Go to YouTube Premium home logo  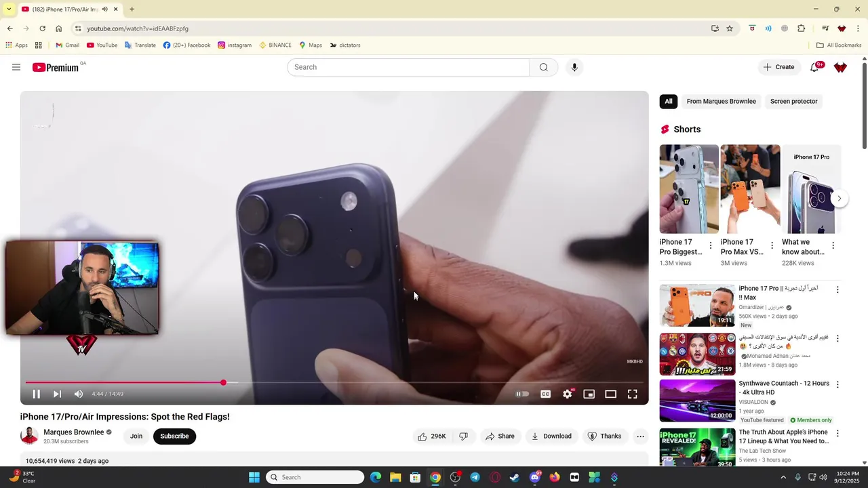pyautogui.click(x=56, y=67)
